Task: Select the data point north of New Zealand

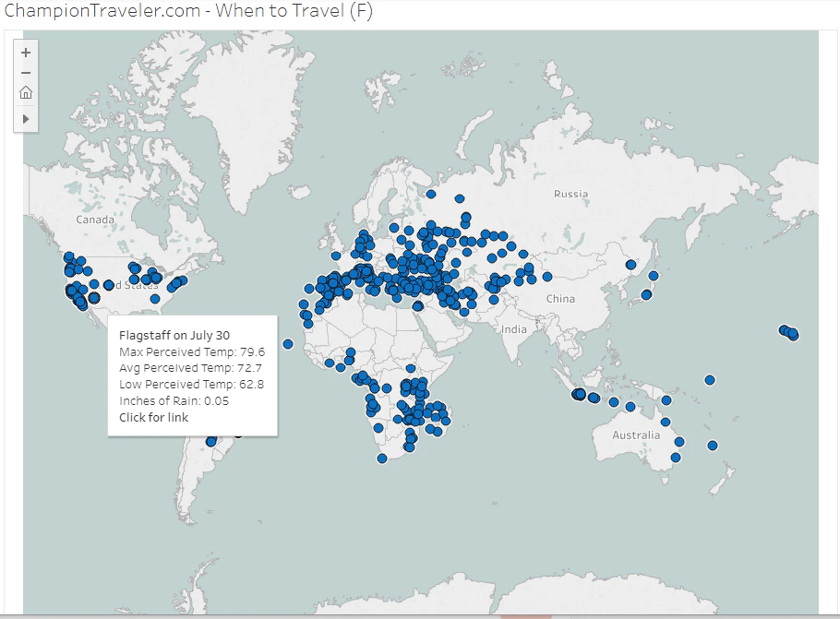Action: 713,446
